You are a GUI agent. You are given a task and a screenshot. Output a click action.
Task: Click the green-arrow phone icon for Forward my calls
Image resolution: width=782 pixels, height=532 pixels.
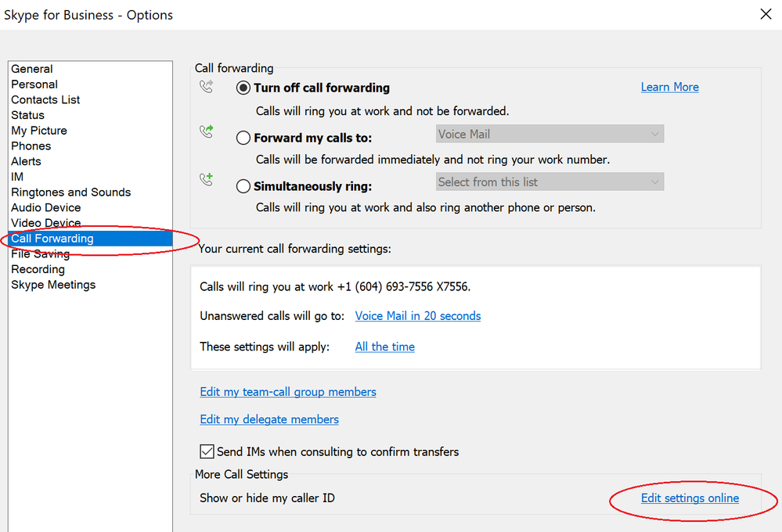pyautogui.click(x=207, y=131)
